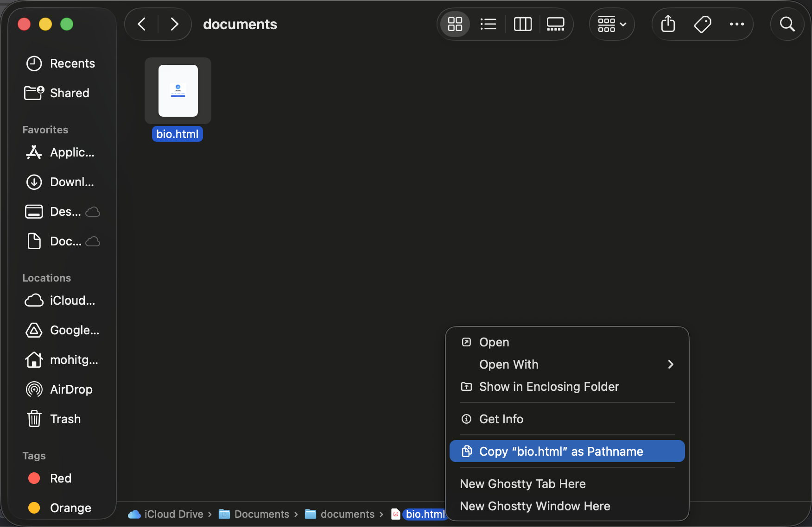This screenshot has height=527, width=812.
Task: Go back to previous folder
Action: [x=142, y=24]
